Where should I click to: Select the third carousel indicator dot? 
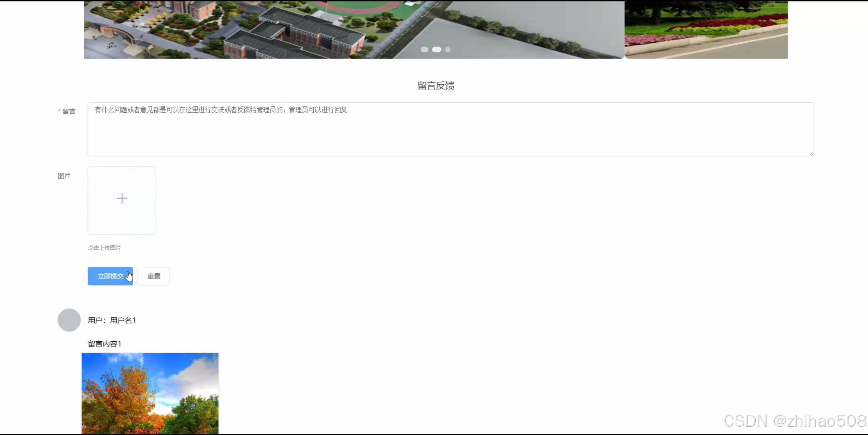[448, 50]
